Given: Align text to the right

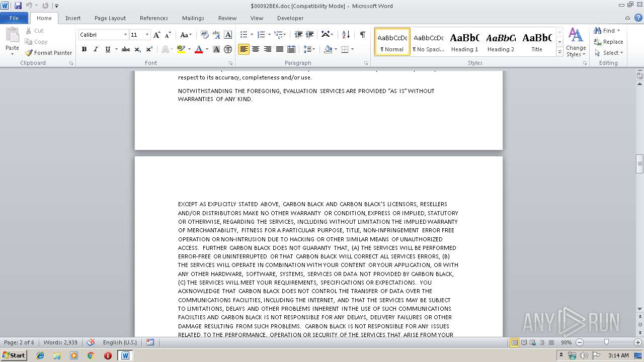Looking at the screenshot, I should (268, 49).
